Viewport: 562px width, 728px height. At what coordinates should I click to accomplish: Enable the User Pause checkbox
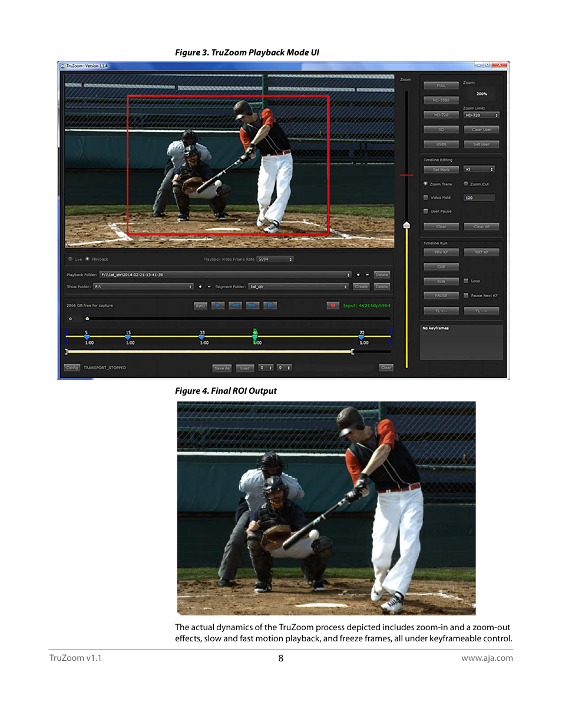pos(426,211)
